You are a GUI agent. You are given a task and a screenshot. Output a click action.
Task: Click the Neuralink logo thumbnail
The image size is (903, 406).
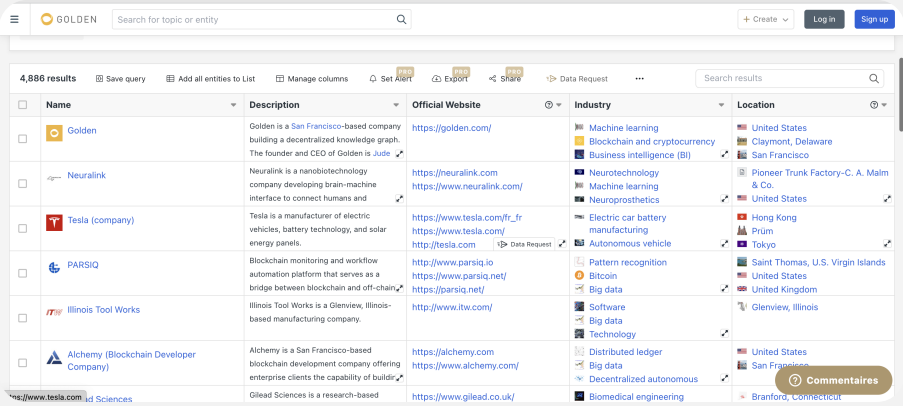point(54,178)
